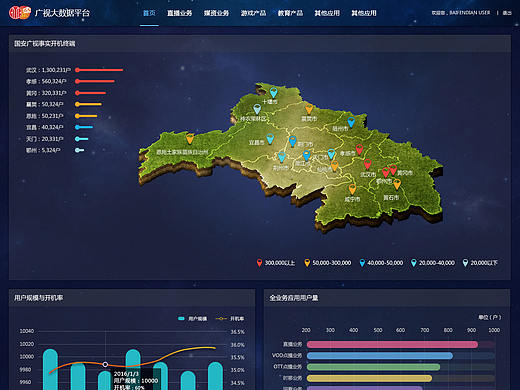Screen dimensions: 520x390
Task: Click the orange pin at 仙桃市
Action: point(335,165)
